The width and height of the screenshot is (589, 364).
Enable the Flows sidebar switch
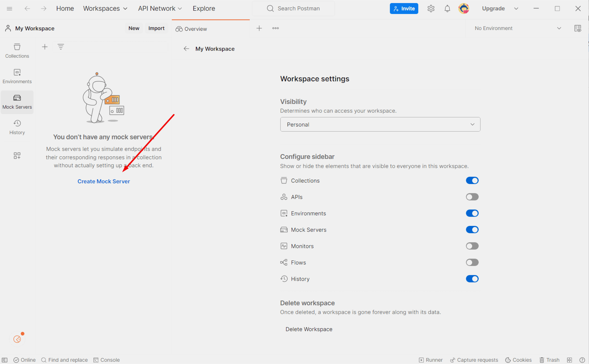[472, 262]
